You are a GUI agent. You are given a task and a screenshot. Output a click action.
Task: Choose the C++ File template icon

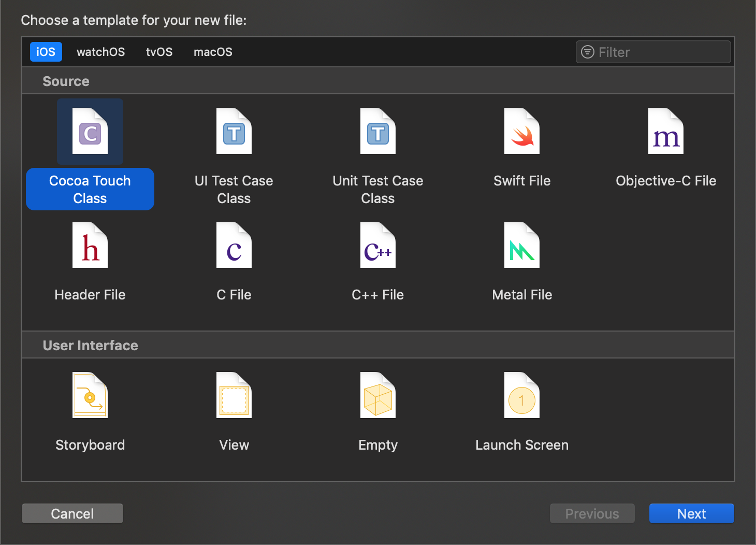click(x=378, y=246)
